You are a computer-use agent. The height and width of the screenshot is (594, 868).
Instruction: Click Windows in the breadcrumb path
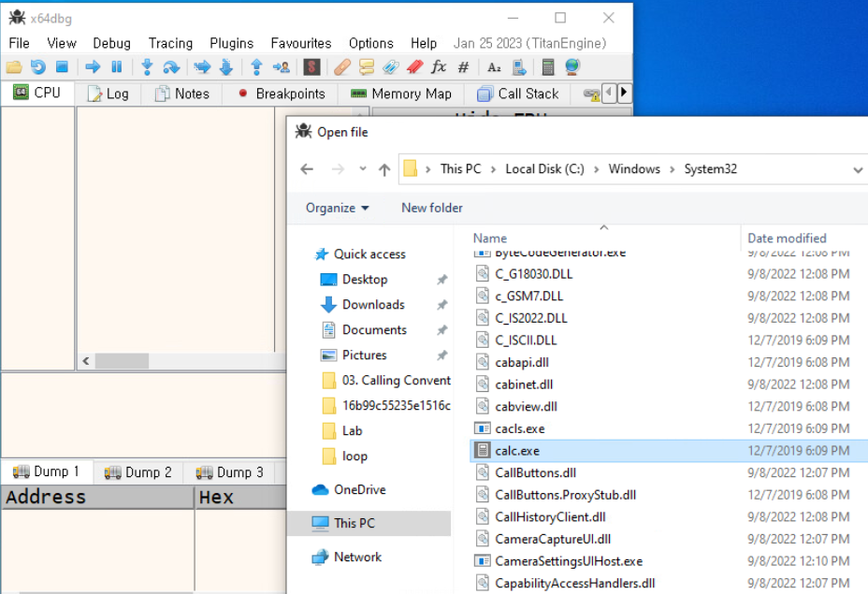(x=634, y=168)
